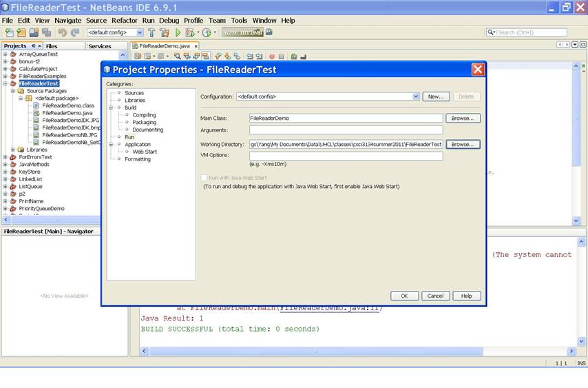This screenshot has height=388, width=588.
Task: Expand the Libraries node in Projects tree
Action: (x=13, y=150)
